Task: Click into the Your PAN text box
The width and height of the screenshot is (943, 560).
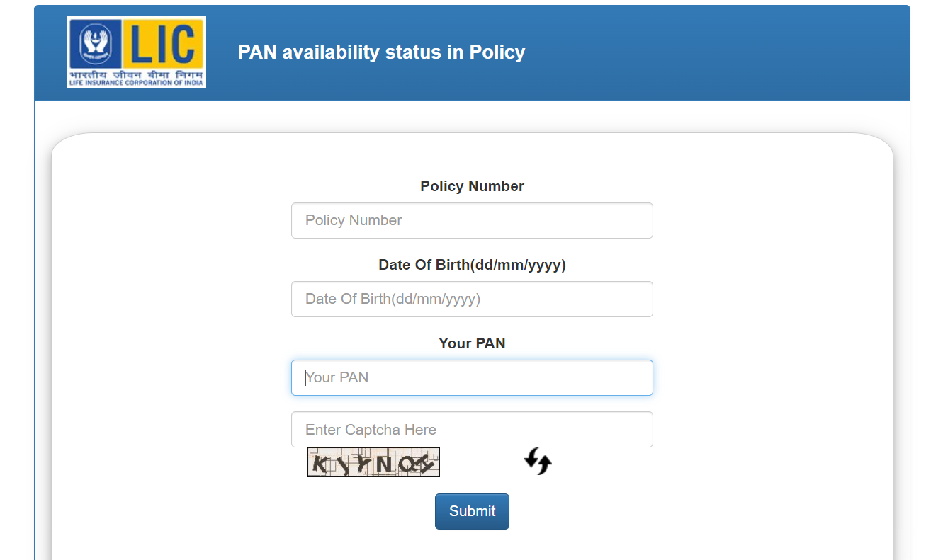Action: (472, 377)
